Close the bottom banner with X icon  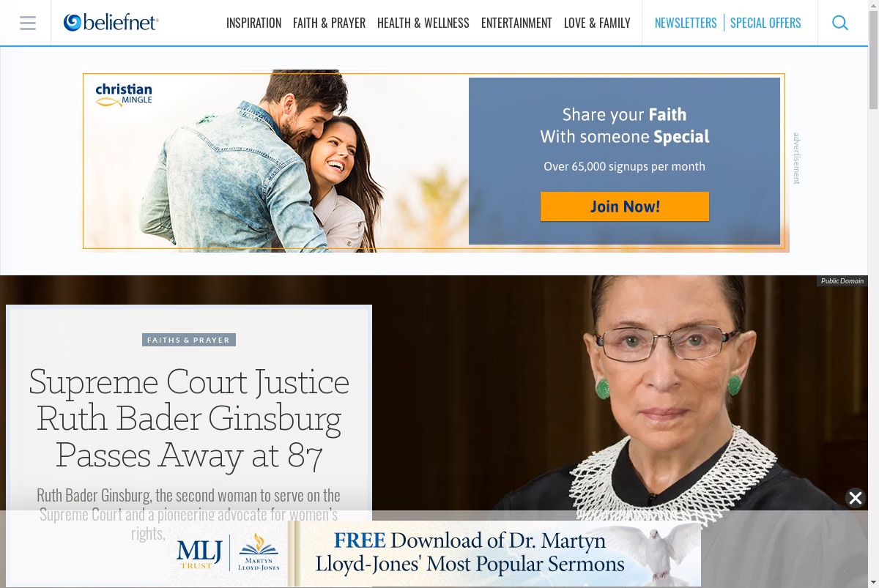point(855,498)
